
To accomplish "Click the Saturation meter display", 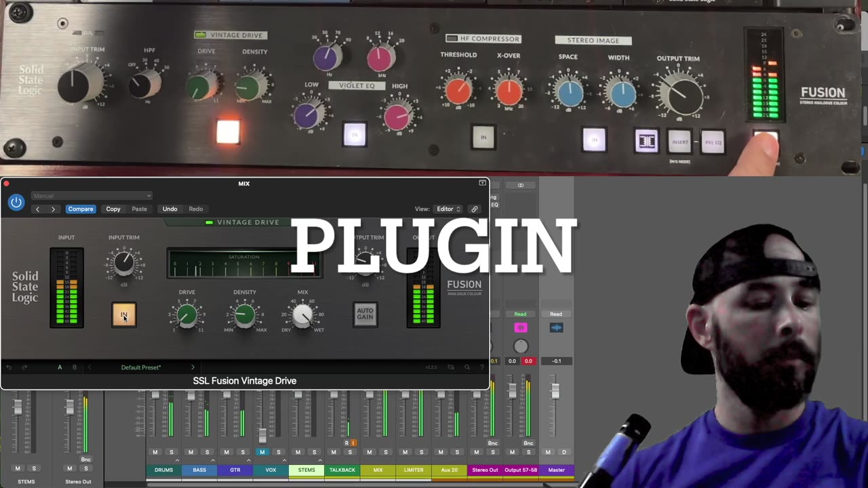I will tap(244, 264).
